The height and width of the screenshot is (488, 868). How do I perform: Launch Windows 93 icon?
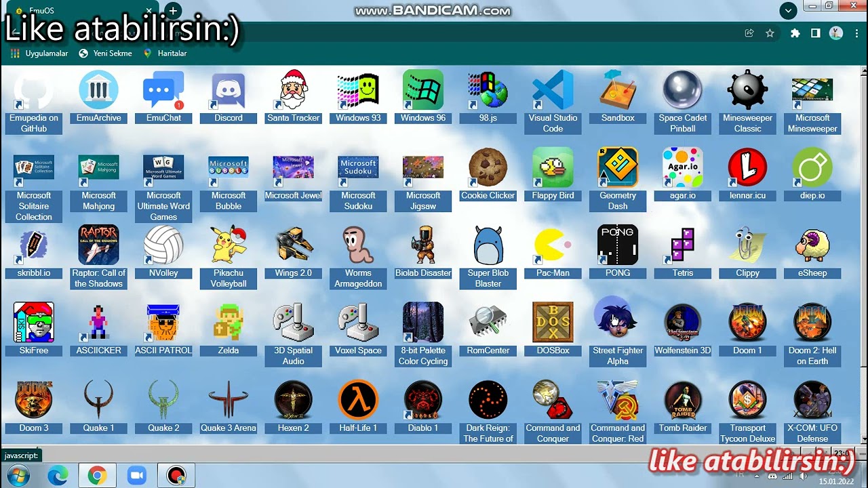point(358,90)
